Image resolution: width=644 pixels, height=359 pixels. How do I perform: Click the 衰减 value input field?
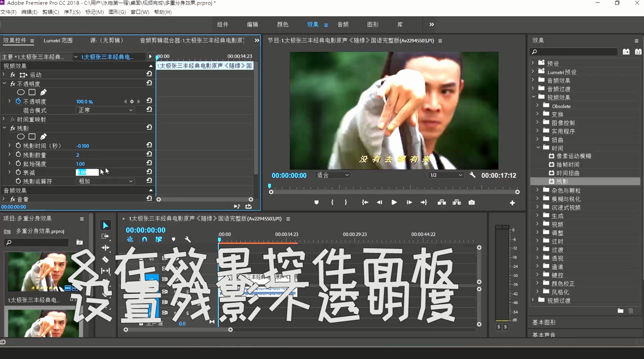pyautogui.click(x=87, y=172)
